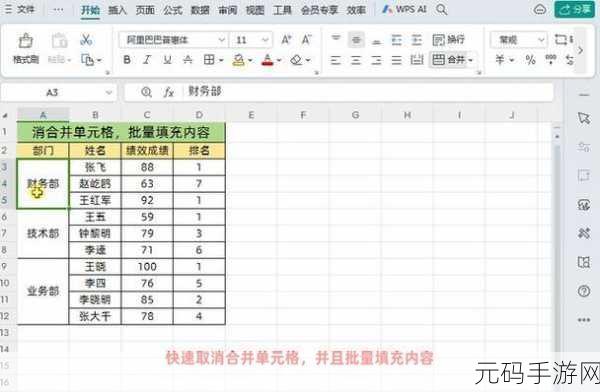Open the help question-mark sidebar icon
This screenshot has width=600, height=392.
coord(584,291)
